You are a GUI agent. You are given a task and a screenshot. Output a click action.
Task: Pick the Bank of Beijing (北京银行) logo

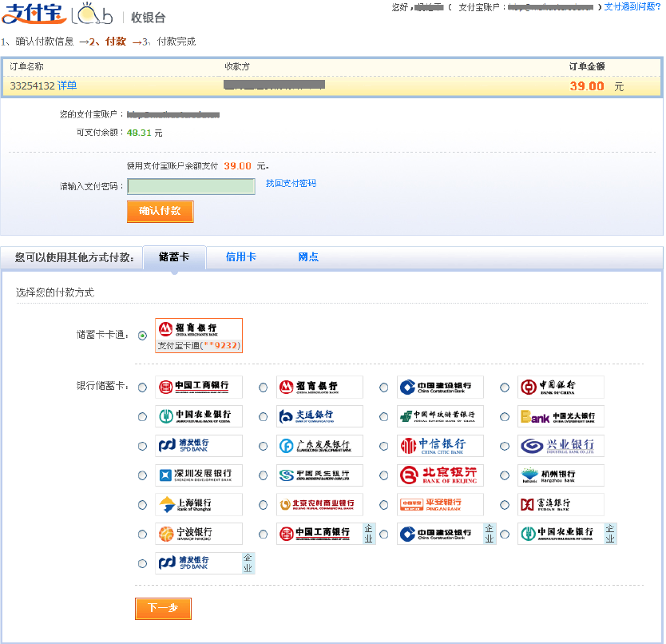click(439, 475)
